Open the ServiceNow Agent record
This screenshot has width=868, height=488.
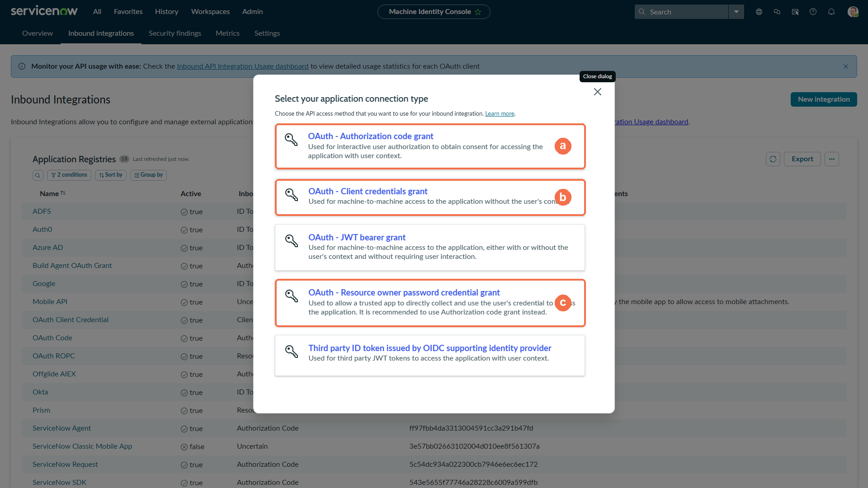tap(61, 428)
